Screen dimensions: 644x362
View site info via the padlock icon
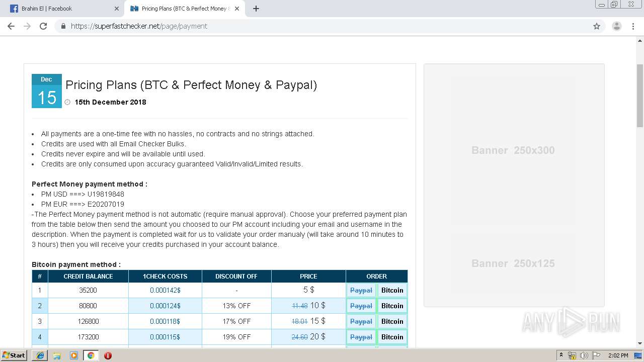point(63,26)
